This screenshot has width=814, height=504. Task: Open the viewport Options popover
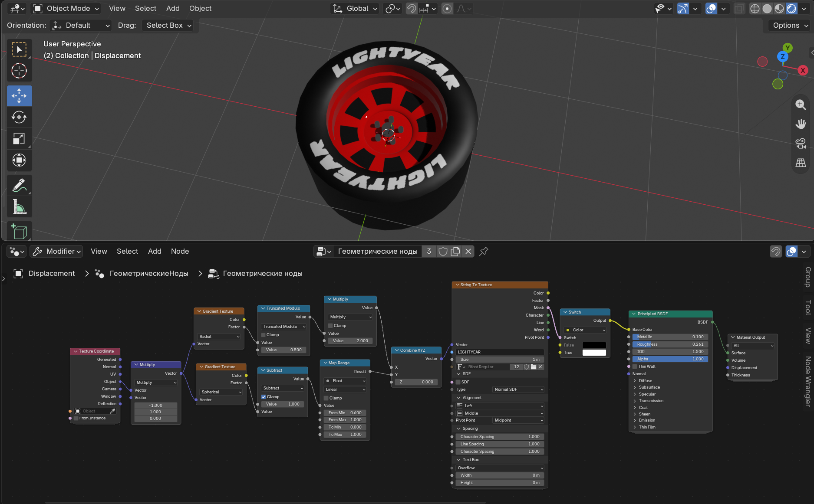789,25
